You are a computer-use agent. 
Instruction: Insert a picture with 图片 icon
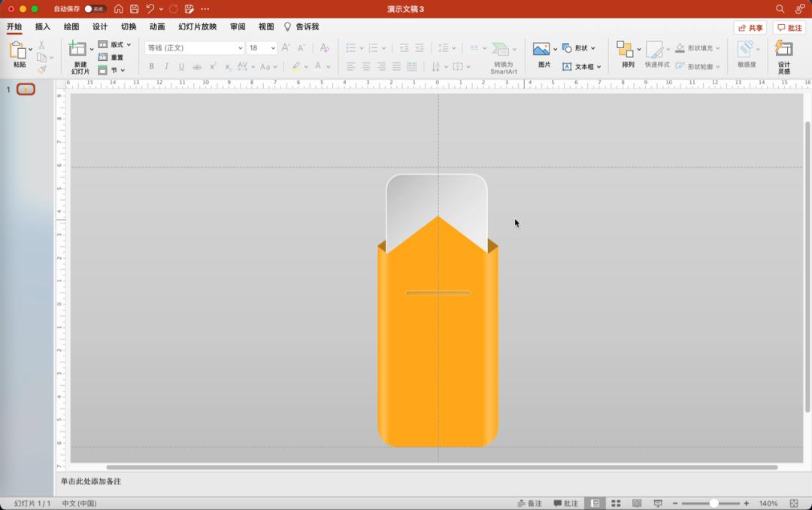point(541,50)
